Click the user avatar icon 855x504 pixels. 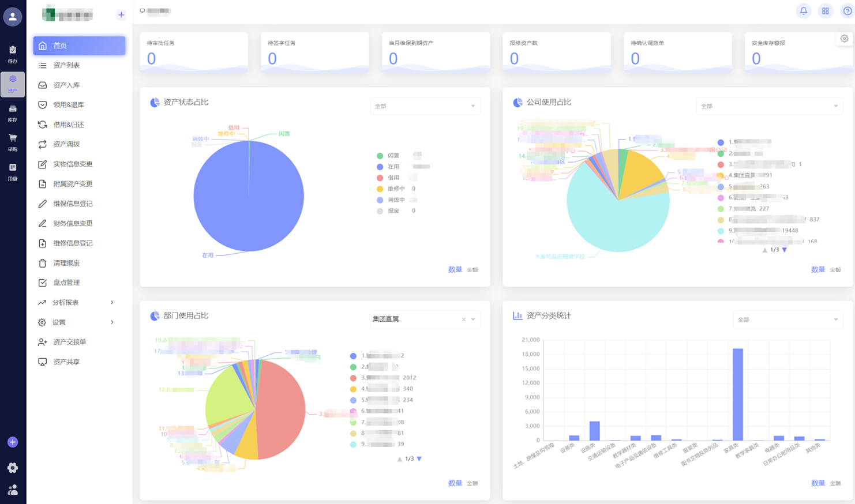13,17
